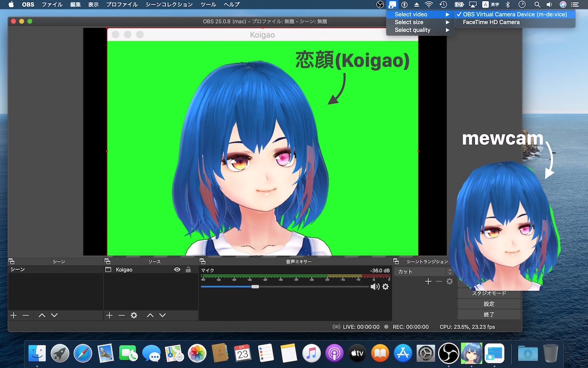Image resolution: width=588 pixels, height=368 pixels.
Task: Add a new source with the plus icon
Action: tap(109, 316)
